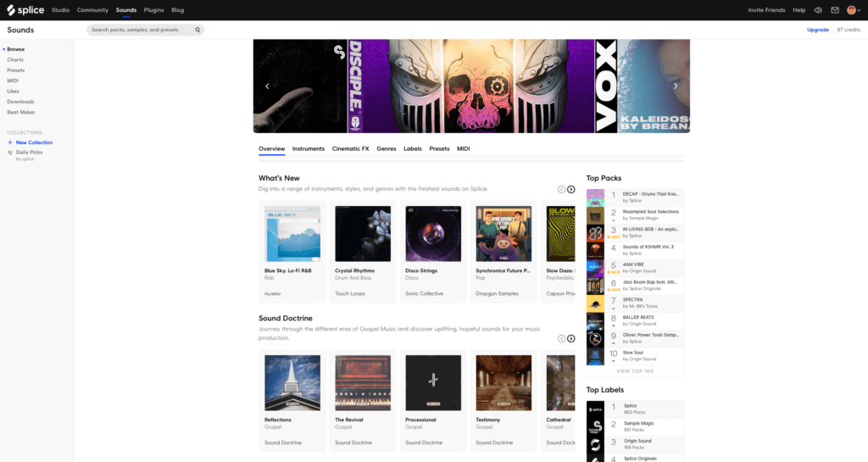Open Splice label with 863 packs
This screenshot has height=462, width=868.
(635, 409)
